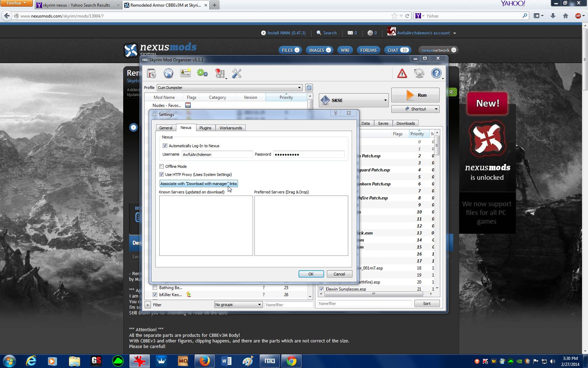
Task: Click the volume speaker icon in system tray
Action: coord(553,361)
